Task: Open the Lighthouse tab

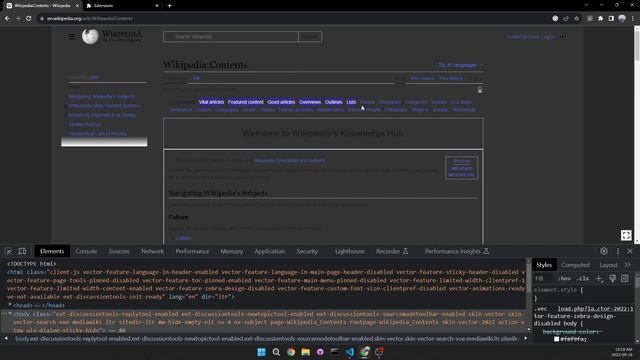Action: [350, 251]
